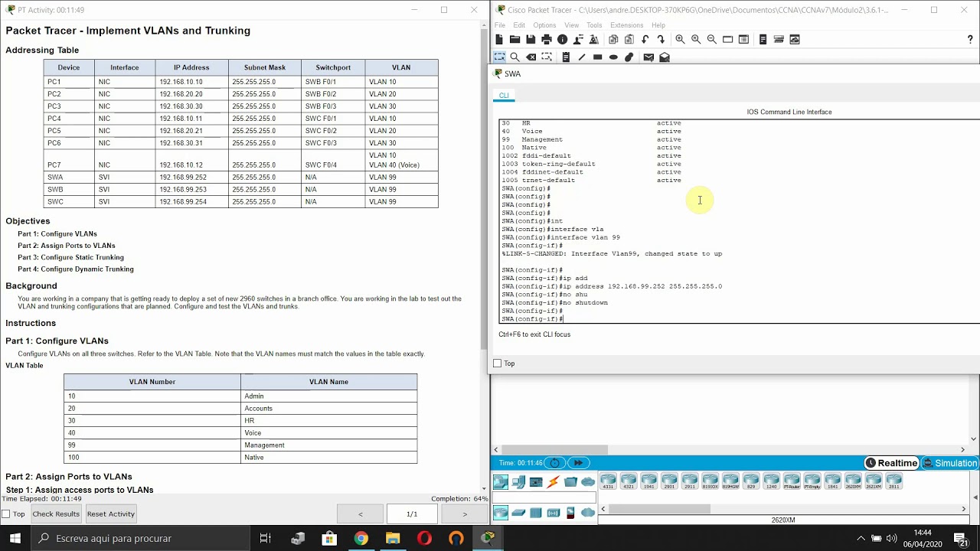Screen dimensions: 980x551
Task: Click the Redo arrow icon
Action: 661,40
